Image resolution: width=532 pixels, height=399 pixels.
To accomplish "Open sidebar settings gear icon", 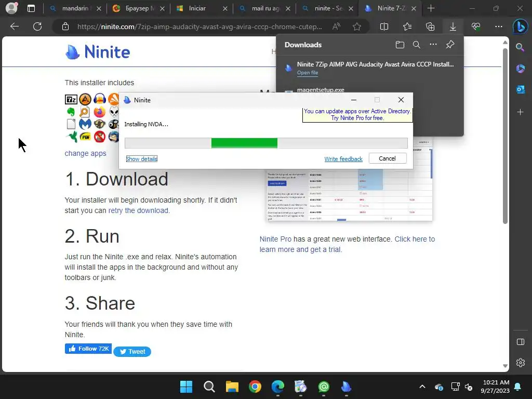I will click(521, 362).
